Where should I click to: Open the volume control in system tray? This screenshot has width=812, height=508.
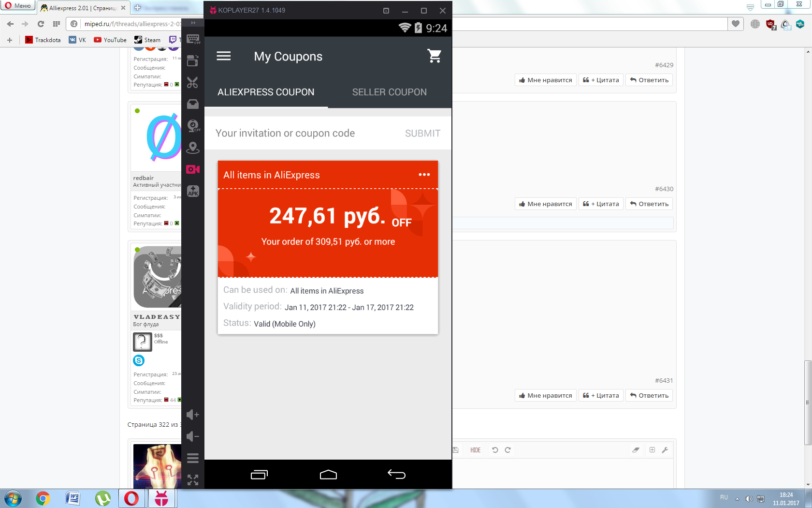pyautogui.click(x=749, y=499)
